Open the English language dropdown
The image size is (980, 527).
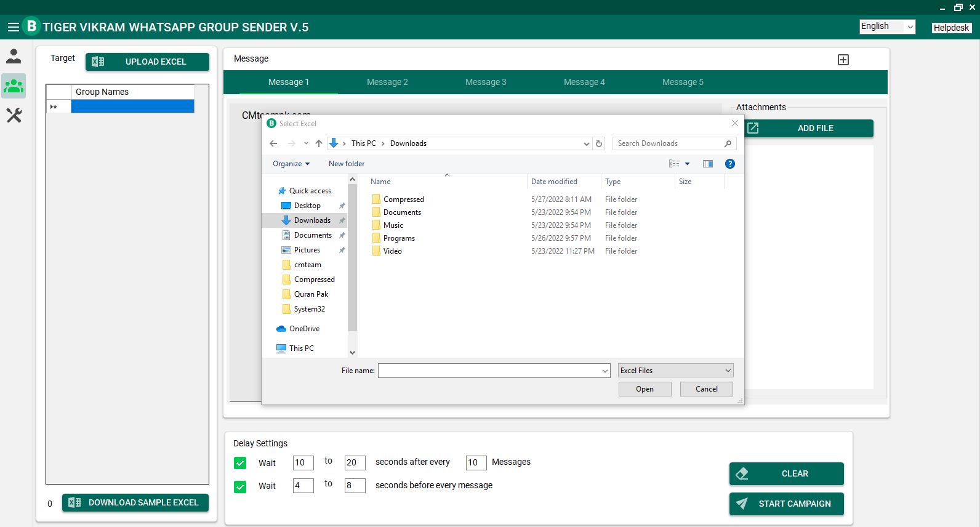pos(887,26)
